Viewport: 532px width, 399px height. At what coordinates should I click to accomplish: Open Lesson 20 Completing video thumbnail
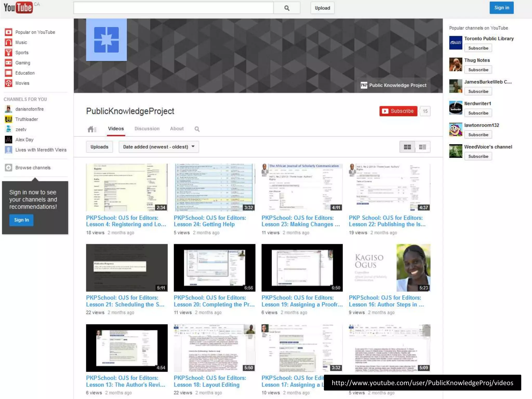coord(215,268)
